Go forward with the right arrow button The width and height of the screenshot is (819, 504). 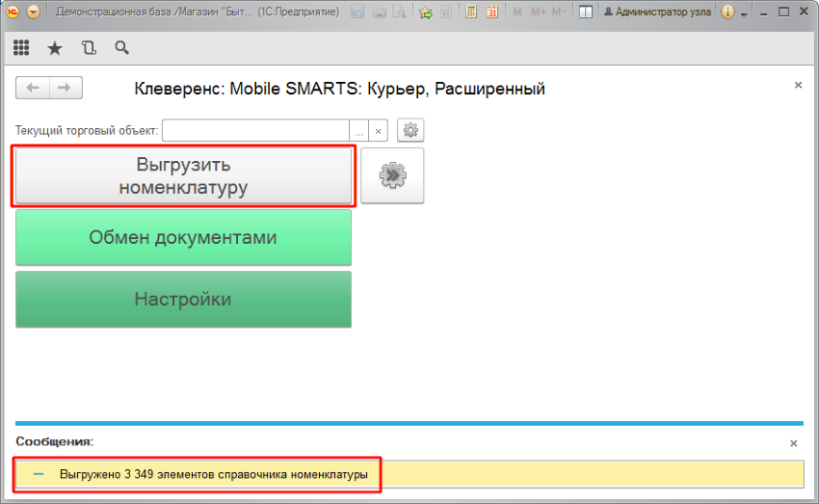[66, 88]
